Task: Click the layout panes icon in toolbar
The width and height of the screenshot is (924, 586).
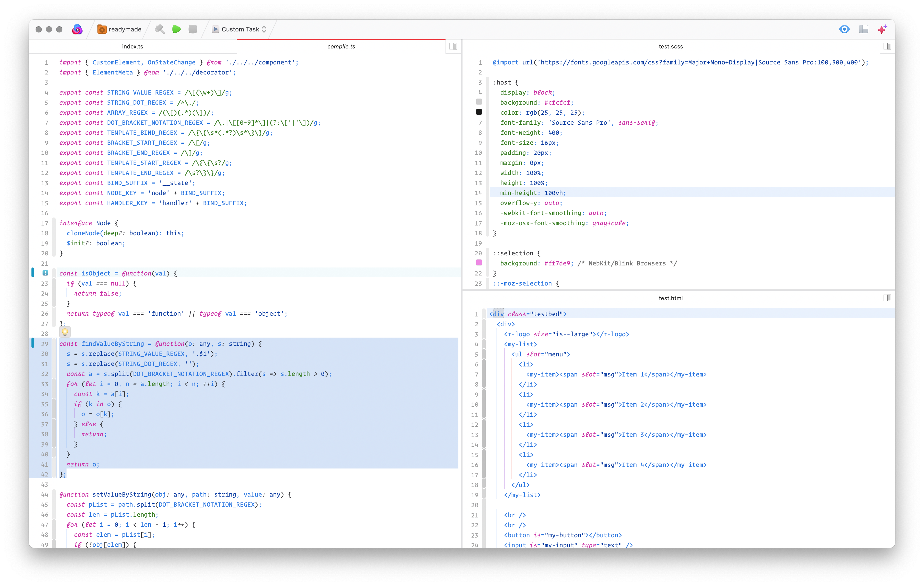Action: point(863,29)
